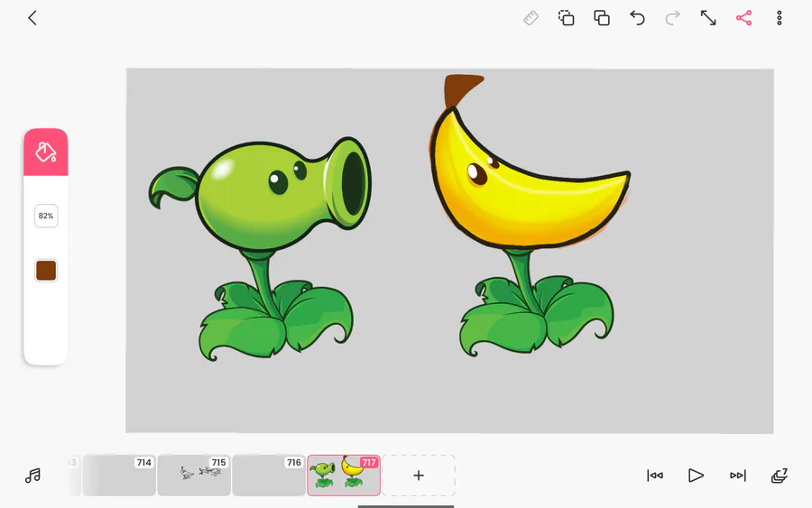Open the audio music note panel
Viewport: 812px width, 508px height.
(32, 476)
